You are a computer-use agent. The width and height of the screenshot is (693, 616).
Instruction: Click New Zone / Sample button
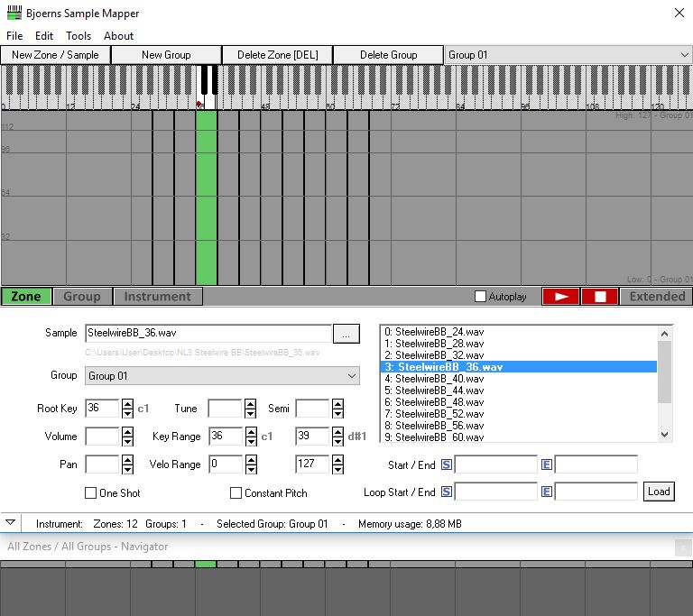point(55,55)
